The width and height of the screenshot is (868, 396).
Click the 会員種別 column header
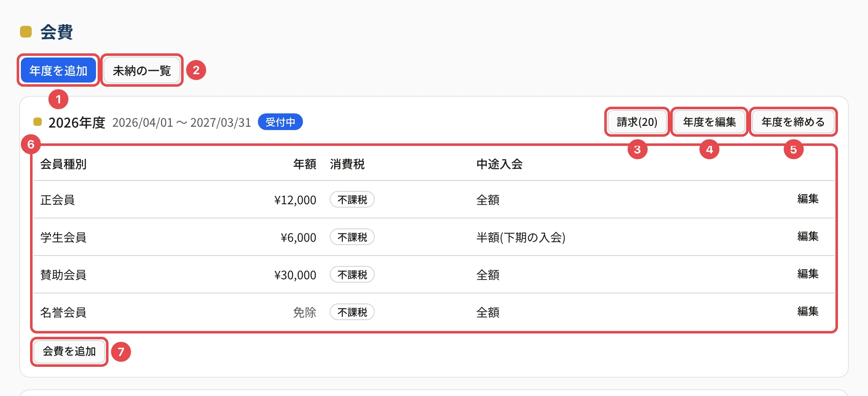click(63, 164)
